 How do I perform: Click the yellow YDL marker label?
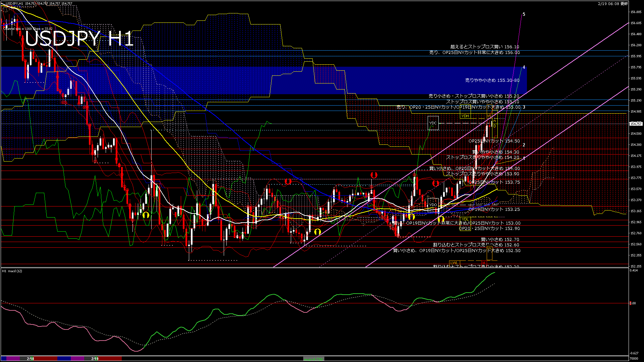pyautogui.click(x=465, y=220)
